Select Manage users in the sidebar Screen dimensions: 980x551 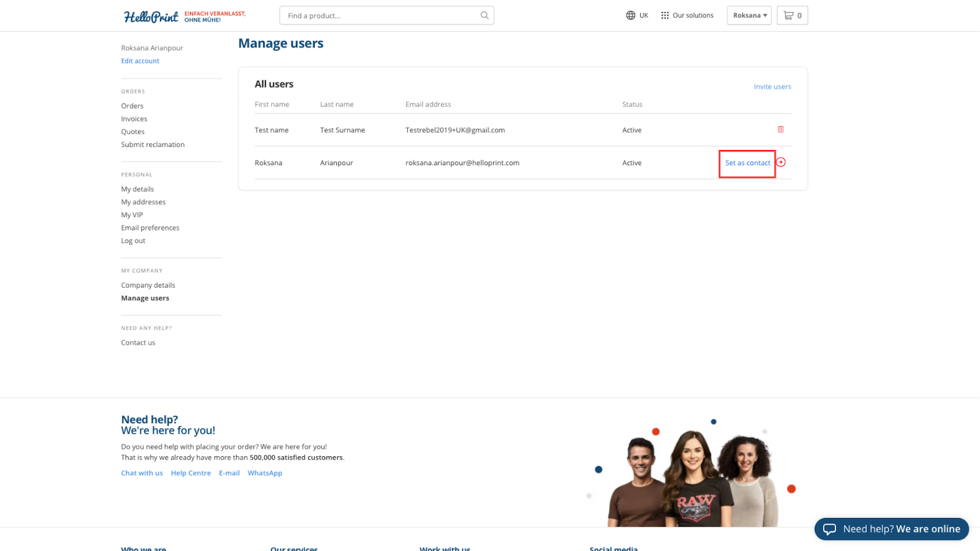point(145,298)
